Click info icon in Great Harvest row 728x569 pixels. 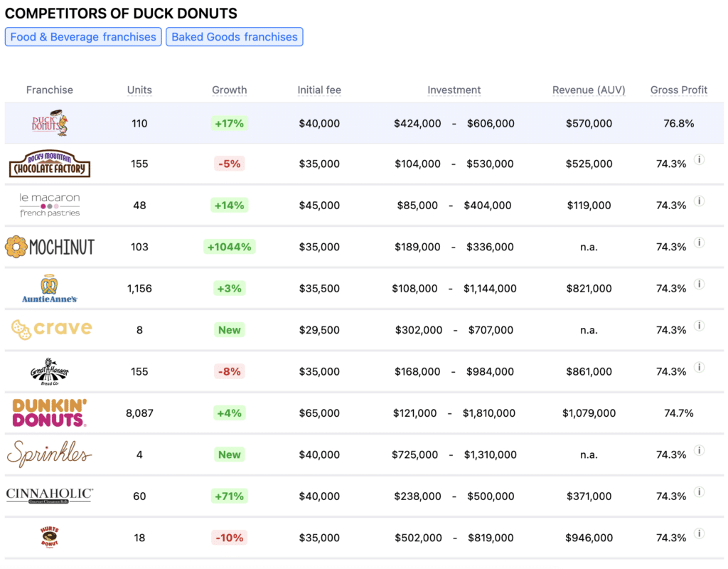(700, 367)
